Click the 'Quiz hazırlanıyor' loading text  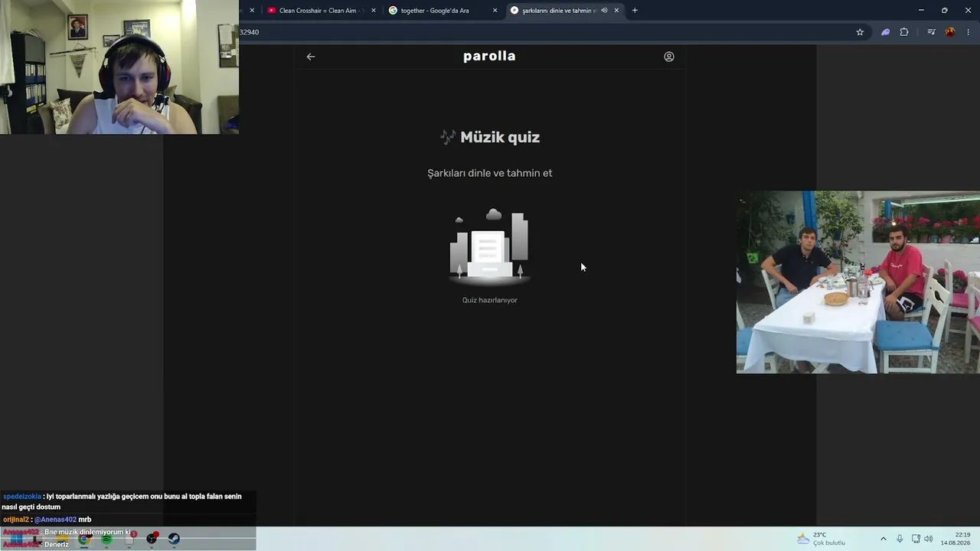(490, 300)
